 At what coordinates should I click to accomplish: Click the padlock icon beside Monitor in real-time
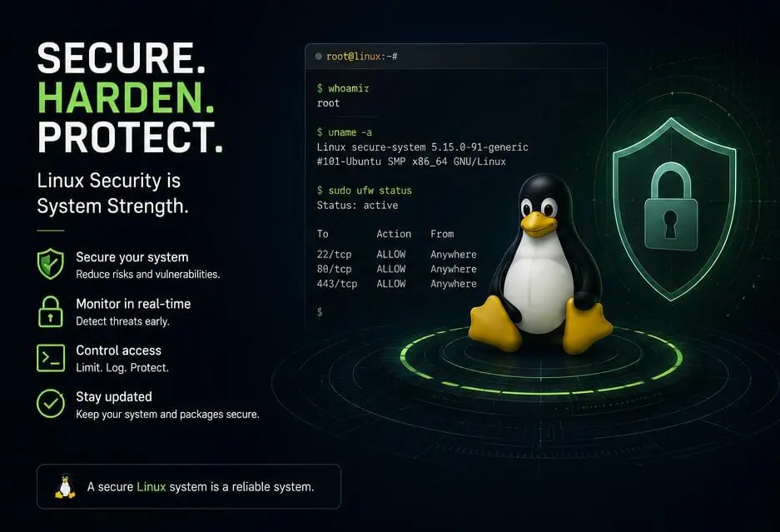pos(50,311)
